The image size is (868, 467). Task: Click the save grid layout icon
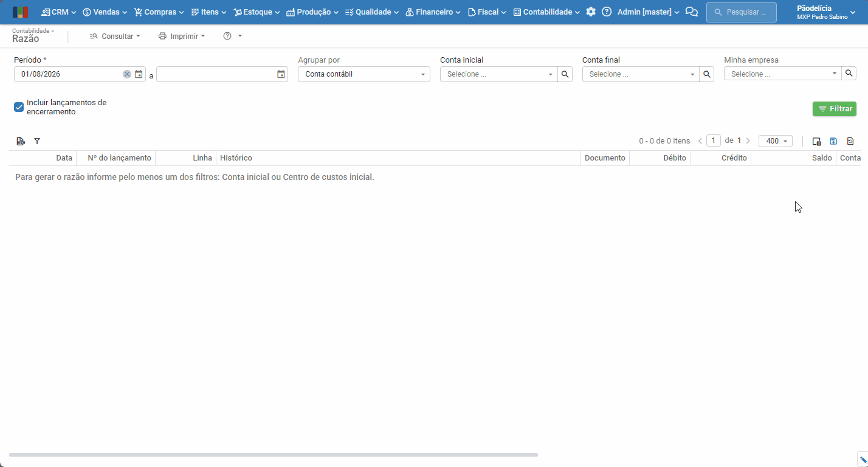(833, 141)
